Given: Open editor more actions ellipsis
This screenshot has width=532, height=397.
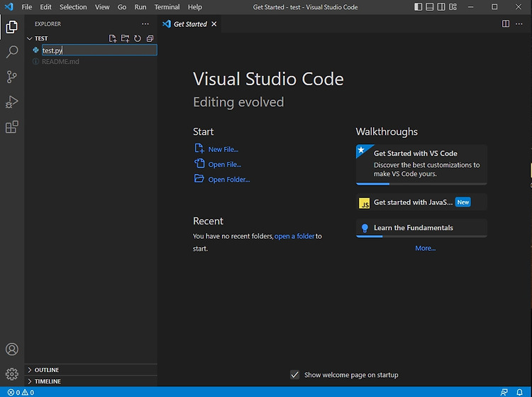Looking at the screenshot, I should click(519, 23).
